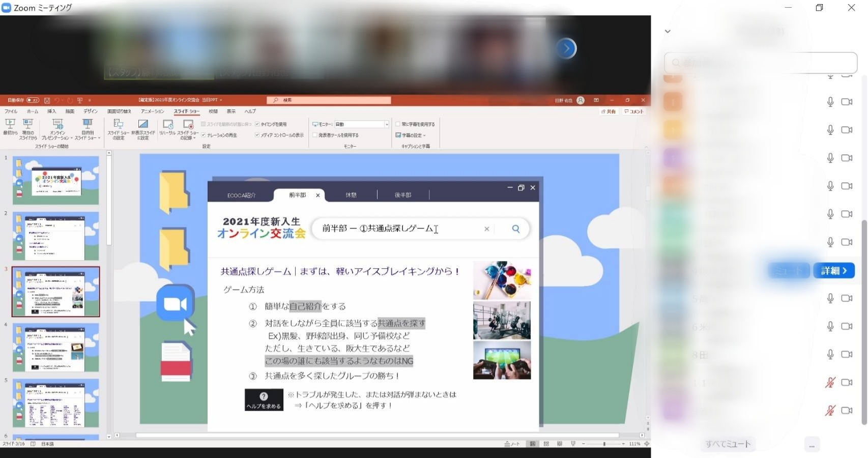868x458 pixels.
Task: Adjust the zoom slider at 111%
Action: tap(604, 444)
